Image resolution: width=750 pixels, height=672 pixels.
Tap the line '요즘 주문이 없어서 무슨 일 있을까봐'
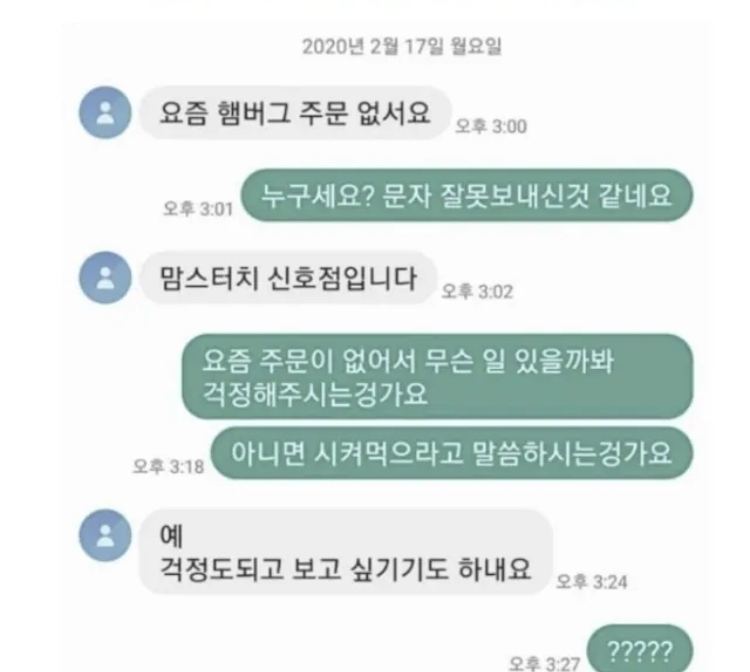click(408, 360)
